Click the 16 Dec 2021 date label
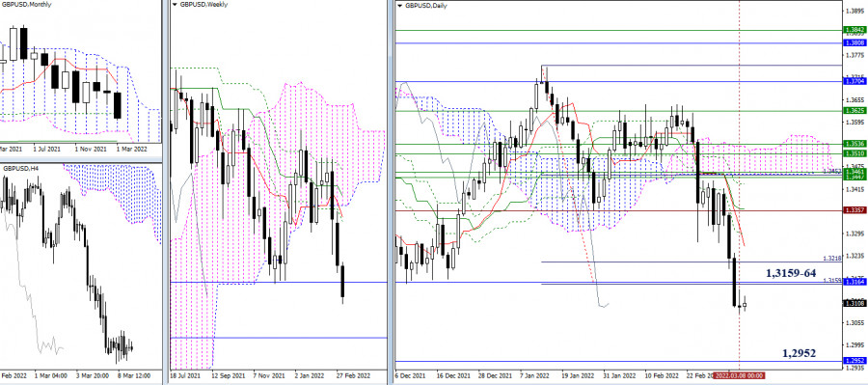 (452, 375)
